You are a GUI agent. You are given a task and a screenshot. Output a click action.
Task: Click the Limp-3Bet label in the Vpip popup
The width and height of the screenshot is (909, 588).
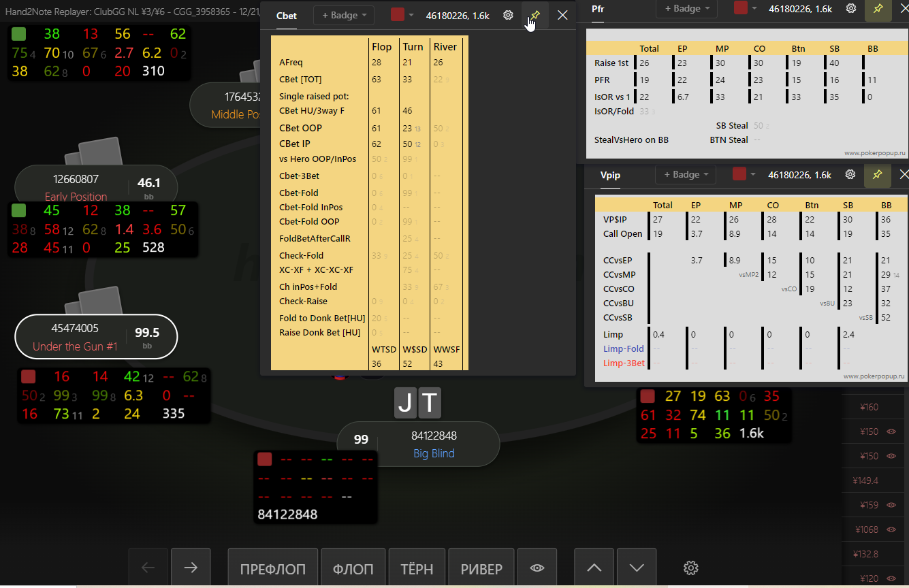(624, 363)
